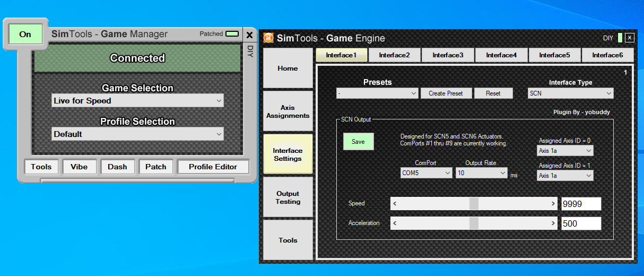
Task: Switch to Interface2 tab
Action: (394, 55)
